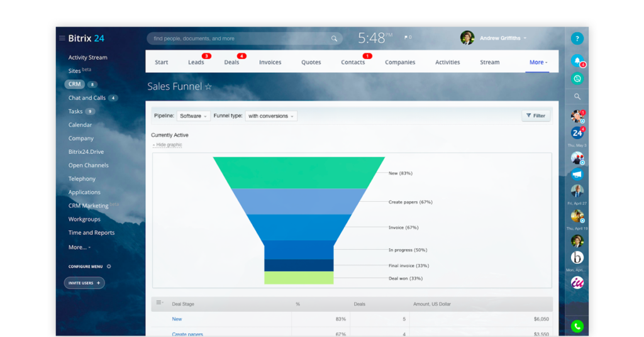
Task: Switch to the Start tab
Action: (x=162, y=62)
